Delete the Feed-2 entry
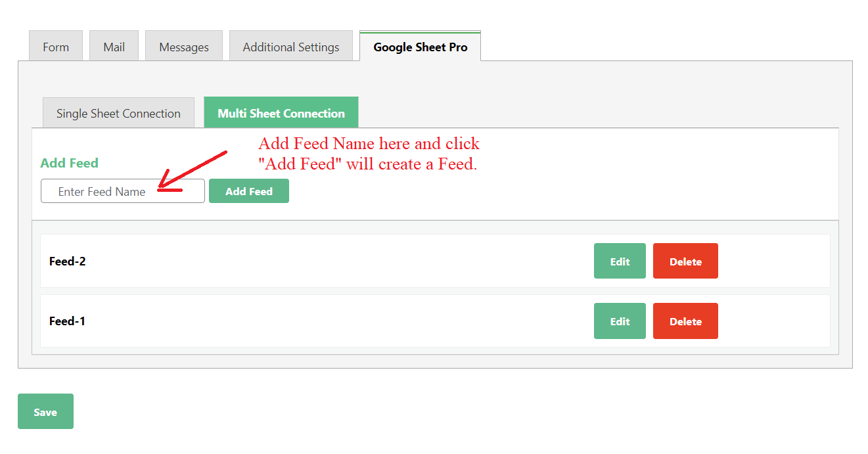 (x=685, y=261)
